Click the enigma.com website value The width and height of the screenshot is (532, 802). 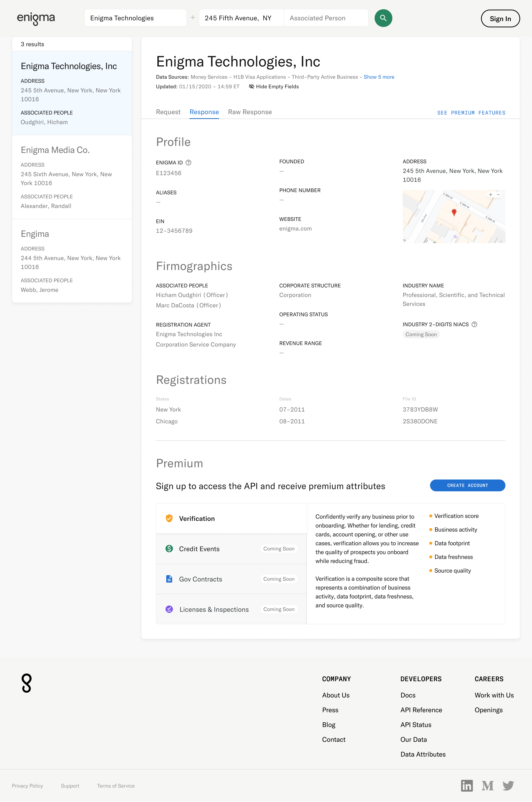[x=295, y=229]
